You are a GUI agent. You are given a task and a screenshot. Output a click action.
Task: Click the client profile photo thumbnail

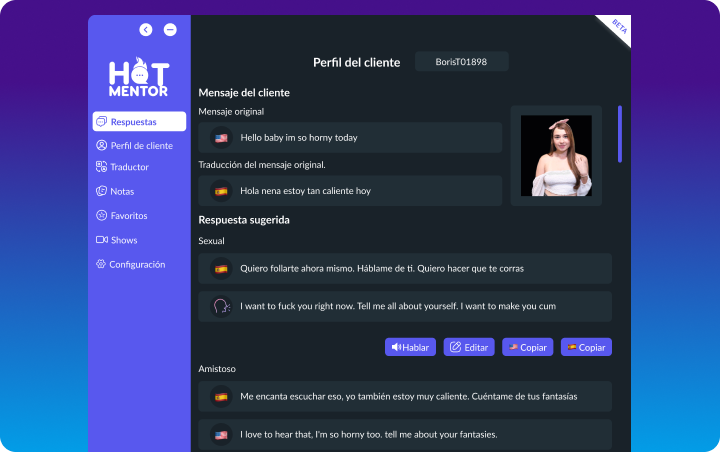click(x=556, y=156)
